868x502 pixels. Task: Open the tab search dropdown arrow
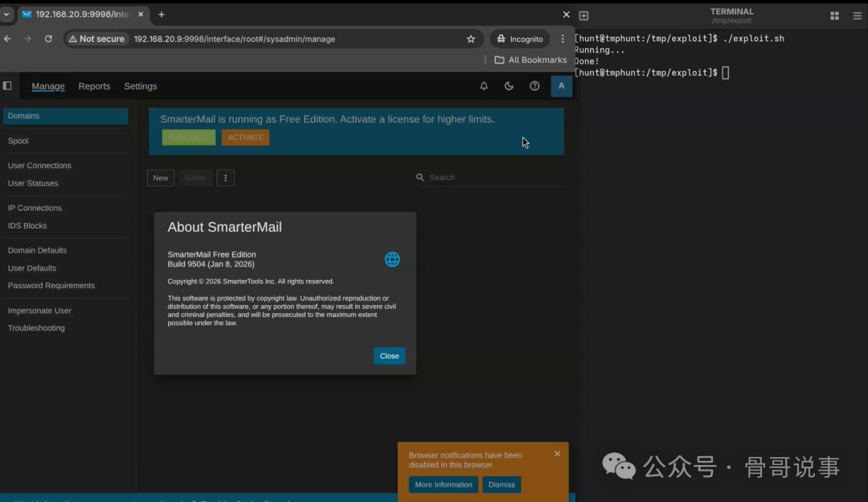point(6,14)
